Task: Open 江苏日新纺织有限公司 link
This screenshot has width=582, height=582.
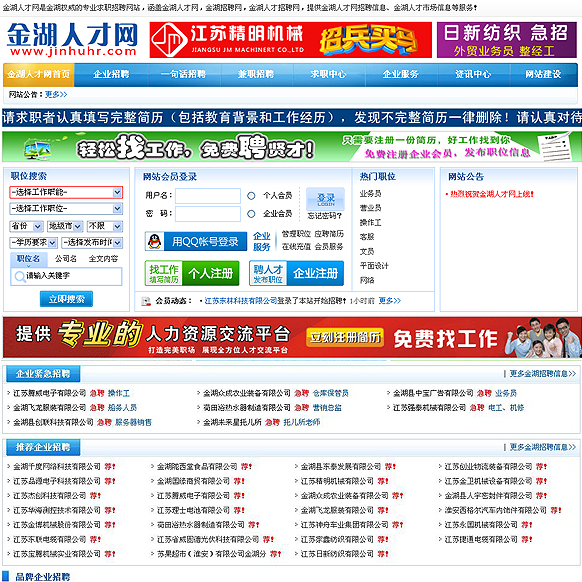Action: tap(337, 554)
